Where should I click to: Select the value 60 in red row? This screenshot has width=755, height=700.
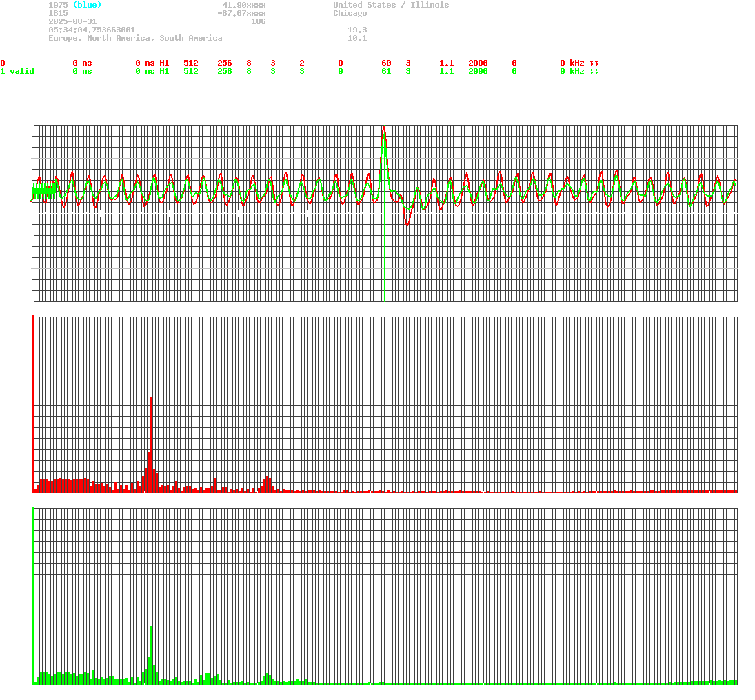[386, 63]
